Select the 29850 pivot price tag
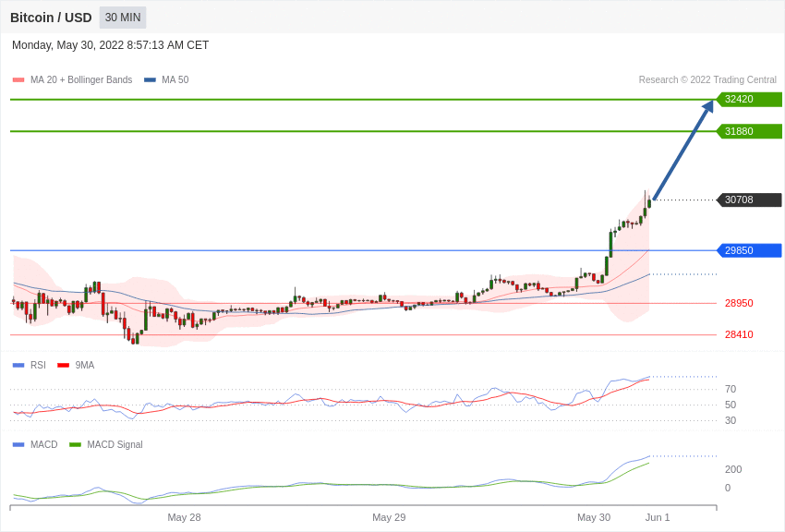This screenshot has height=532, width=785. pyautogui.click(x=749, y=250)
